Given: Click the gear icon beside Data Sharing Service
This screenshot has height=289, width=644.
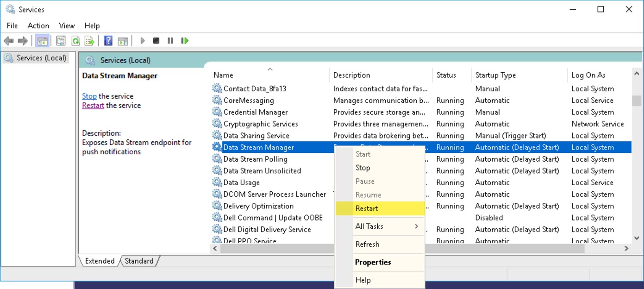Looking at the screenshot, I should click(217, 135).
